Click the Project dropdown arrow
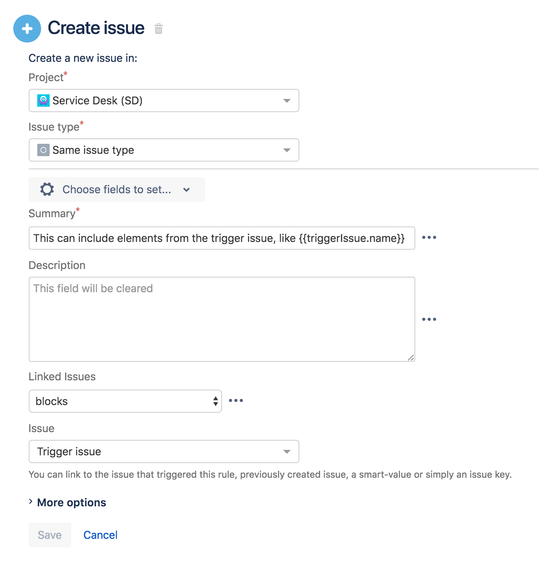The image size is (553, 562). tap(287, 101)
